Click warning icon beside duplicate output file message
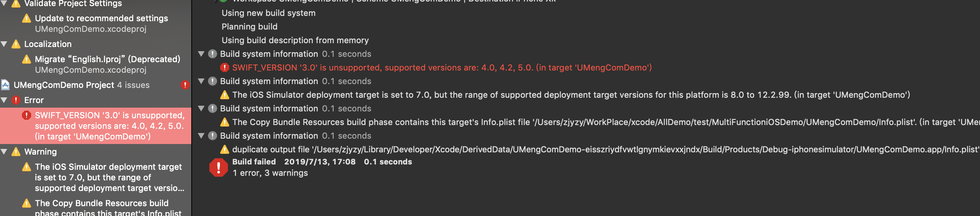Viewport: 980px width, 216px height. 224,150
